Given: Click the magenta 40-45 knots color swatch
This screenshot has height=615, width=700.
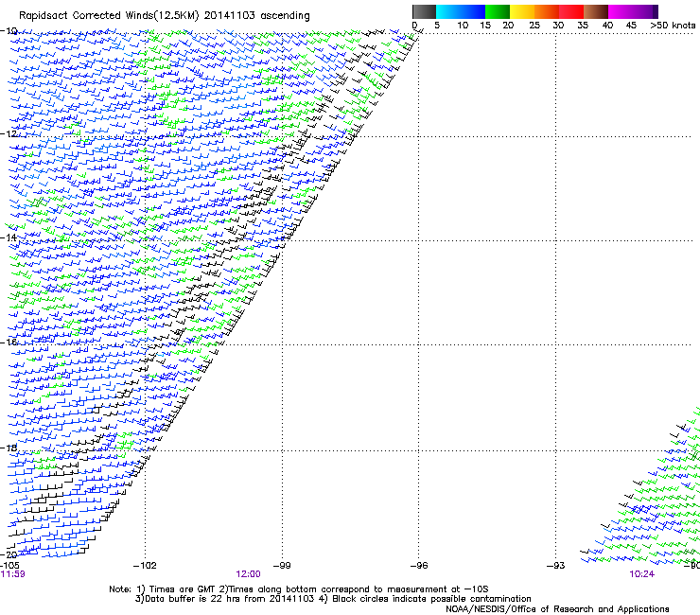Looking at the screenshot, I should click(x=621, y=11).
